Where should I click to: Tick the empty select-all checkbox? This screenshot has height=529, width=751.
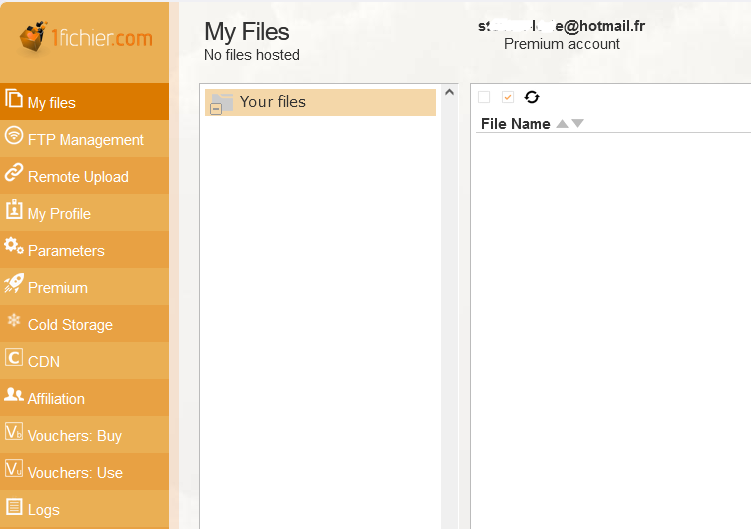(x=484, y=97)
